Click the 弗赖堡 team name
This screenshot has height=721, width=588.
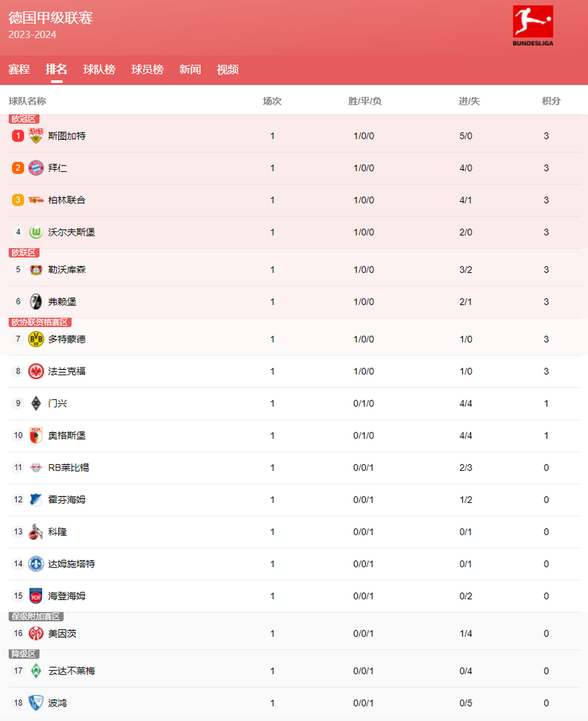pos(62,302)
